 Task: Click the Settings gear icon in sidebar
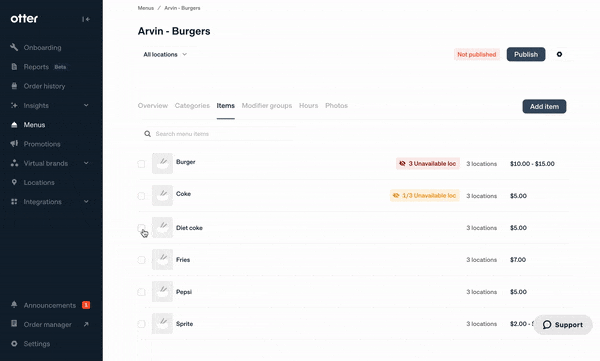click(14, 343)
